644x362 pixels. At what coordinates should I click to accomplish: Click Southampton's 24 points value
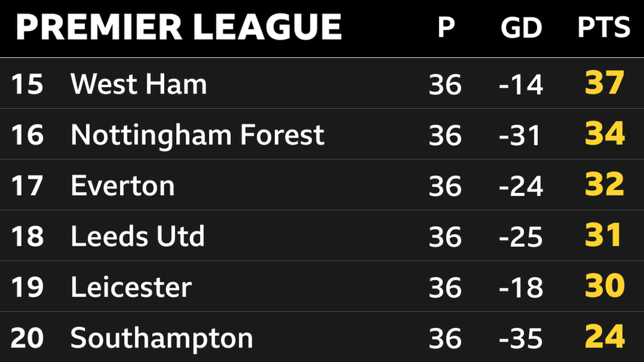tap(604, 337)
